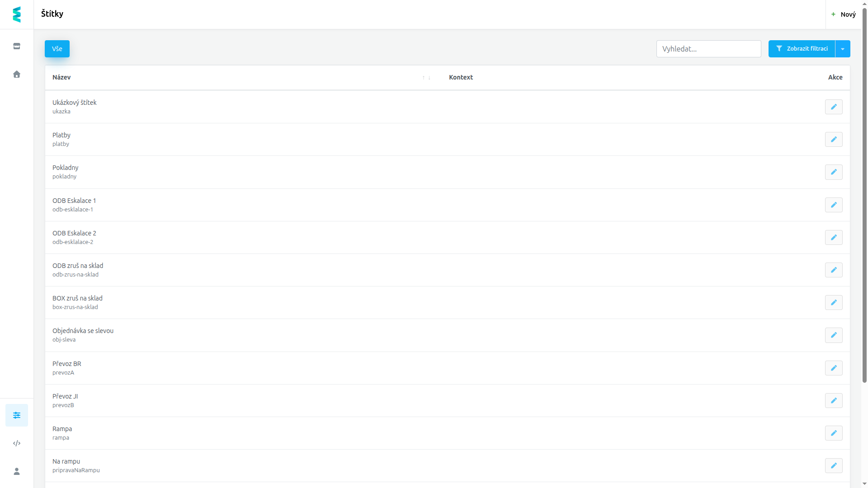This screenshot has width=868, height=488.
Task: Edit the BOX zruš na sklad label
Action: (x=834, y=303)
